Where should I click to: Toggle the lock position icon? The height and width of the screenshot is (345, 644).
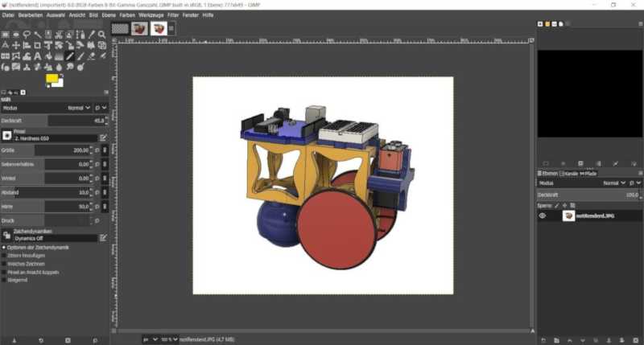point(565,206)
